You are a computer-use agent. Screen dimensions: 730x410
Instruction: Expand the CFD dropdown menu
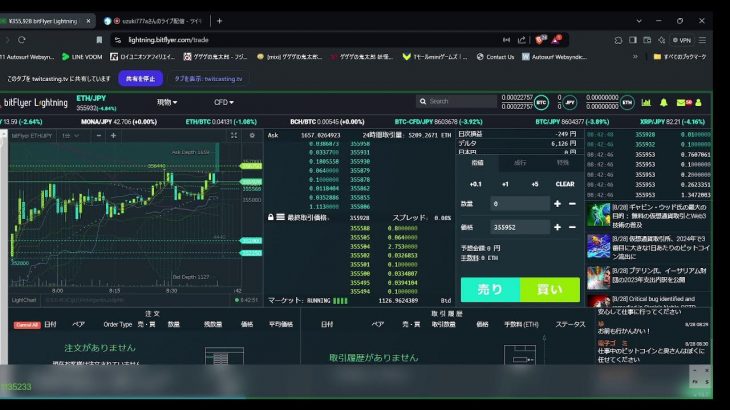(x=223, y=102)
